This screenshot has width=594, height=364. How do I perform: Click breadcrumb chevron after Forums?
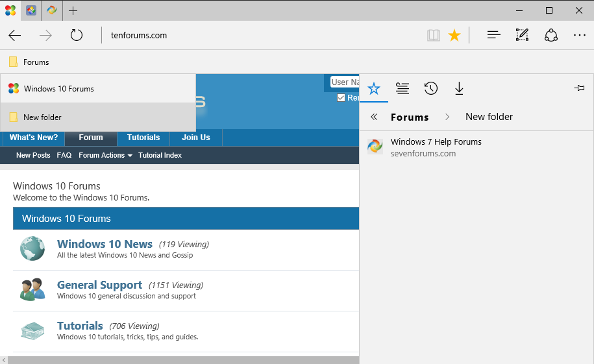tap(447, 117)
